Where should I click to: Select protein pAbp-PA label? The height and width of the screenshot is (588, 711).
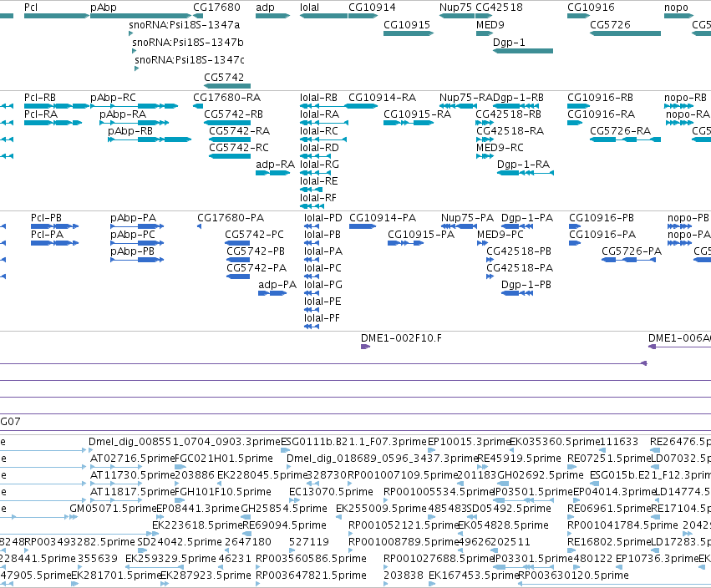(134, 218)
